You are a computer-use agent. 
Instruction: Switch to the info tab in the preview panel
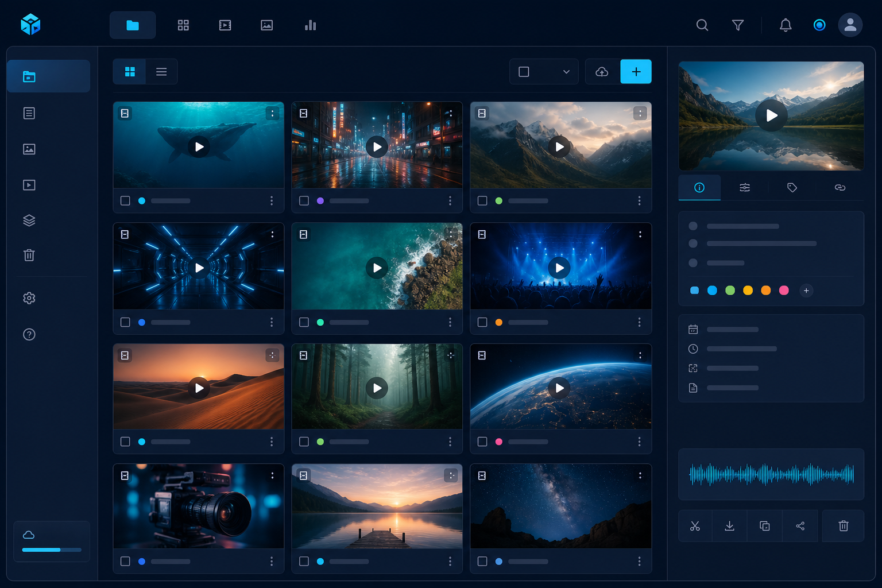699,188
